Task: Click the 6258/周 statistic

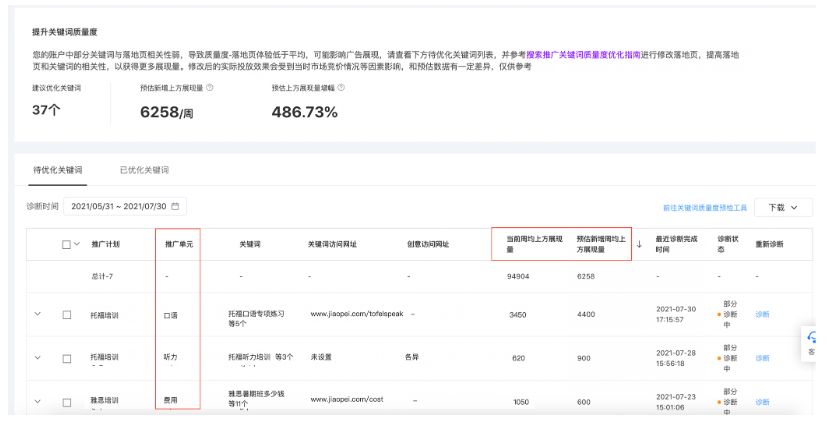Action: point(166,112)
